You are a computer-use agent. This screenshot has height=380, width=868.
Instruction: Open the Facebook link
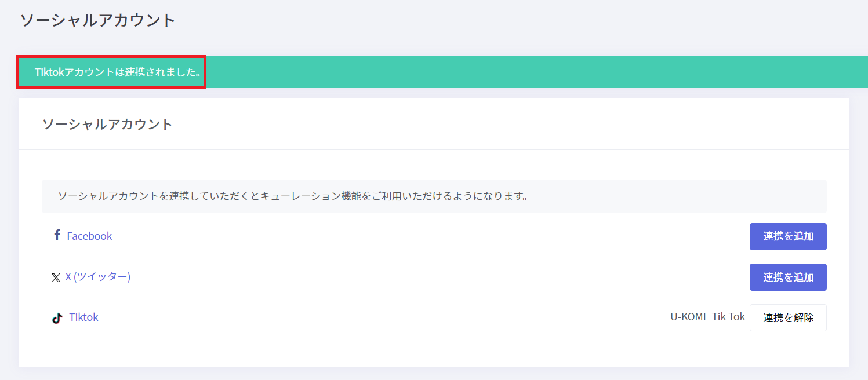[x=89, y=236]
